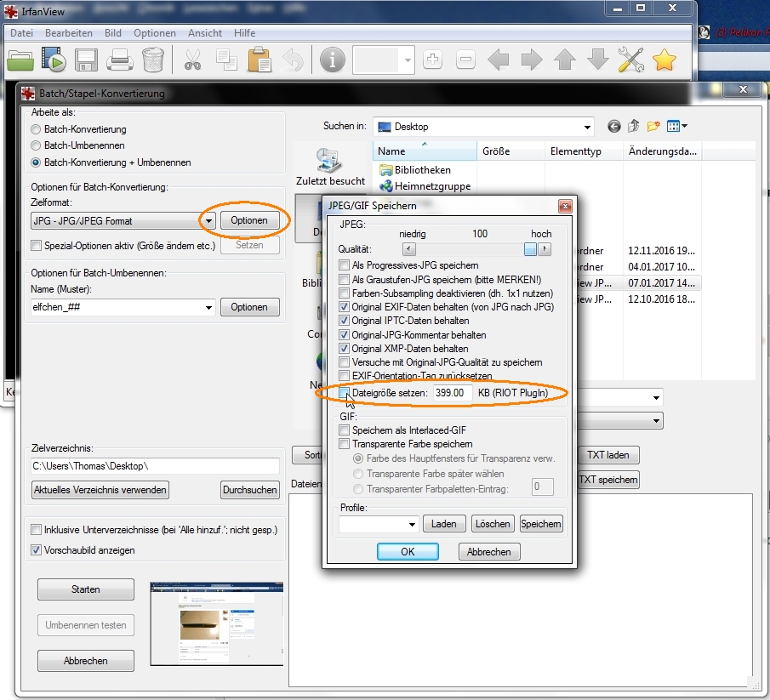Click the Paste clipboard icon

point(260,60)
